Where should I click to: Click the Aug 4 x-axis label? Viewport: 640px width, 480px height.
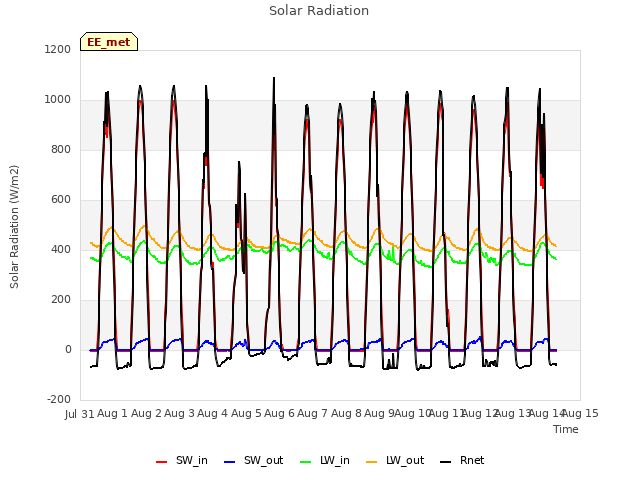coord(213,413)
